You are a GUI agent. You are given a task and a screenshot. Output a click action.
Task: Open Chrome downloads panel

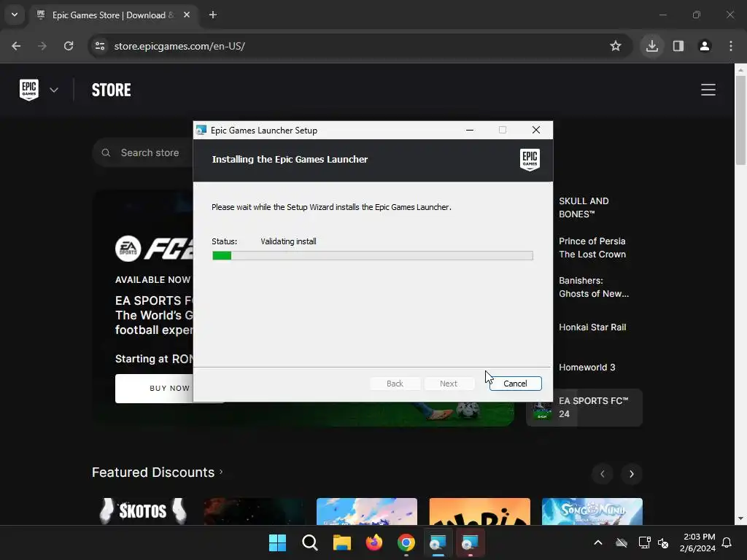click(652, 46)
